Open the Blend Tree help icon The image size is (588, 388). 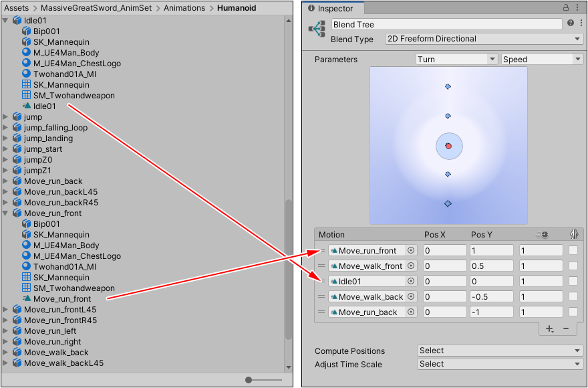(571, 23)
